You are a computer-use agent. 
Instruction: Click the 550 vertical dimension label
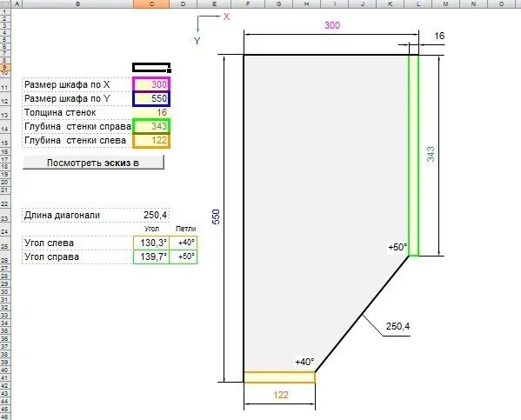[x=216, y=217]
